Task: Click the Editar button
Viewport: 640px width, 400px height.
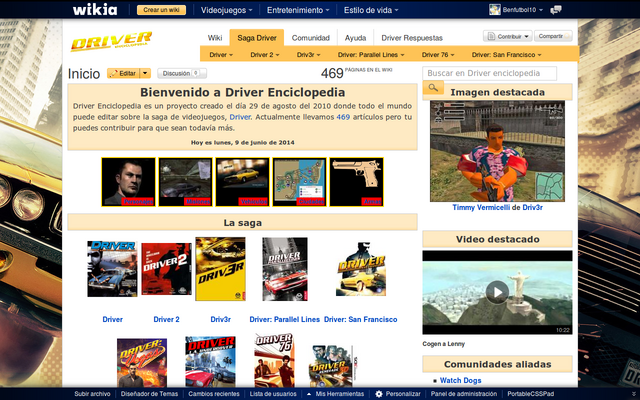Action: point(123,73)
